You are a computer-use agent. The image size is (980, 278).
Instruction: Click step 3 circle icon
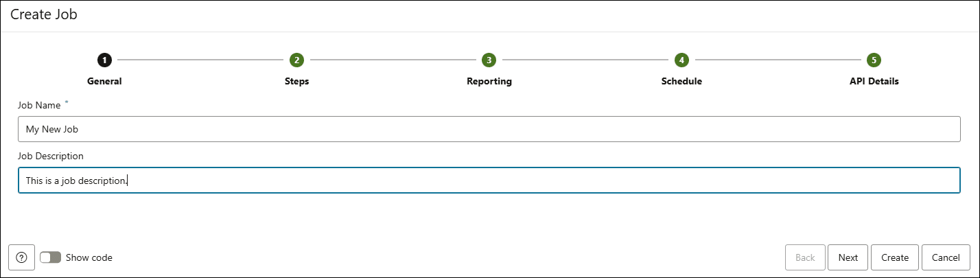489,60
